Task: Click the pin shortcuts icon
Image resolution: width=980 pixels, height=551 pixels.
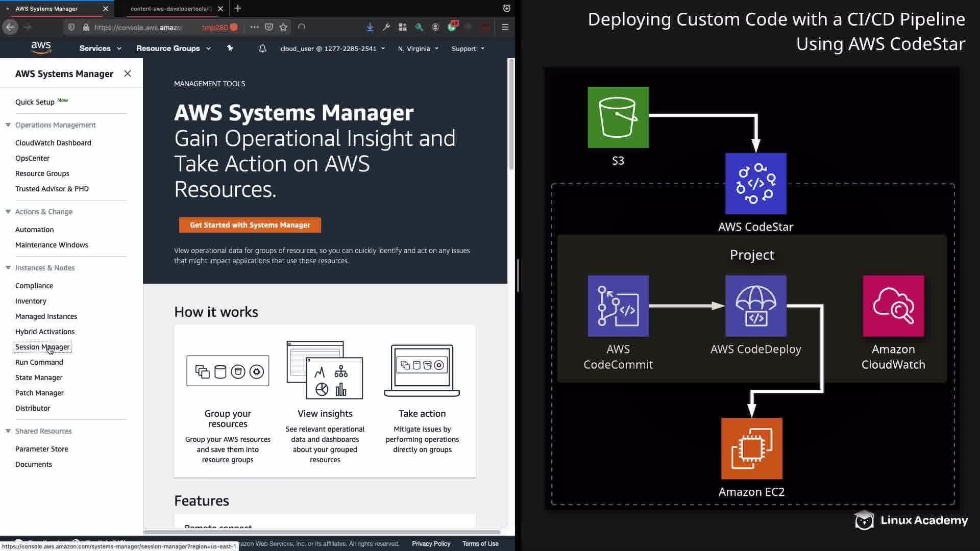Action: pos(230,48)
